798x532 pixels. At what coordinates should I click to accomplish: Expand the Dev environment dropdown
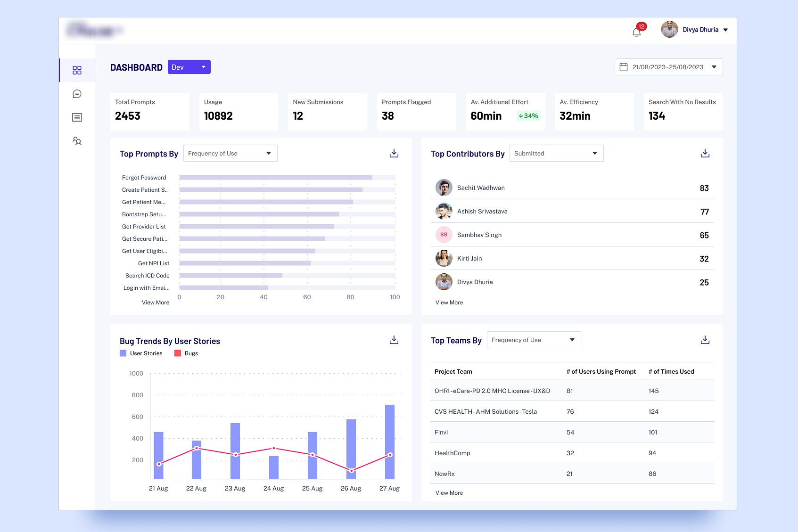(189, 67)
